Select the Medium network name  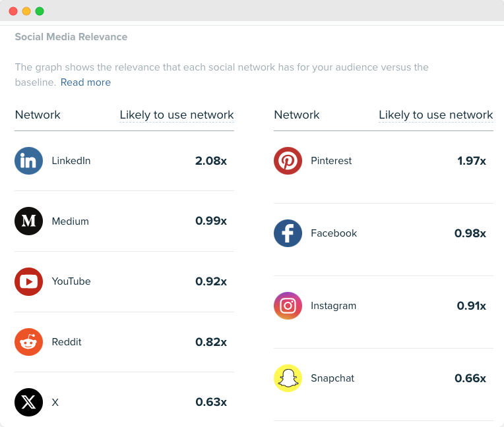pos(70,221)
